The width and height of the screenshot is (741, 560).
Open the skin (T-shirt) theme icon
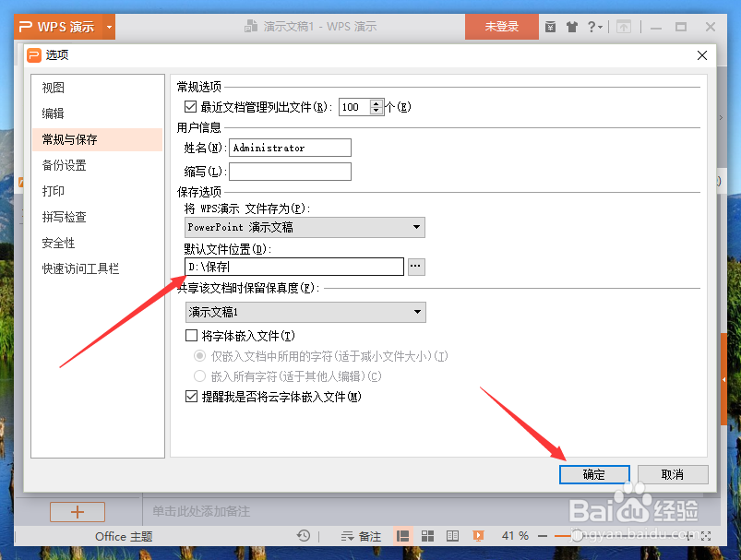tap(572, 27)
